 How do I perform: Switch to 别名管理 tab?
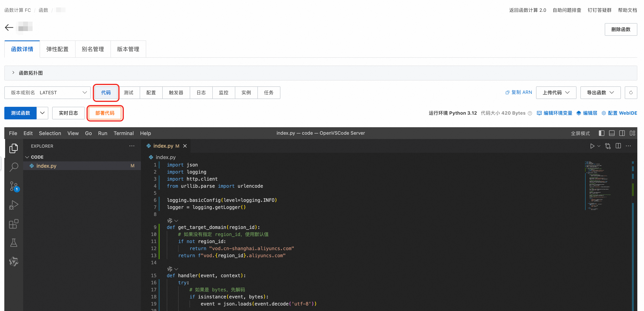(x=93, y=49)
